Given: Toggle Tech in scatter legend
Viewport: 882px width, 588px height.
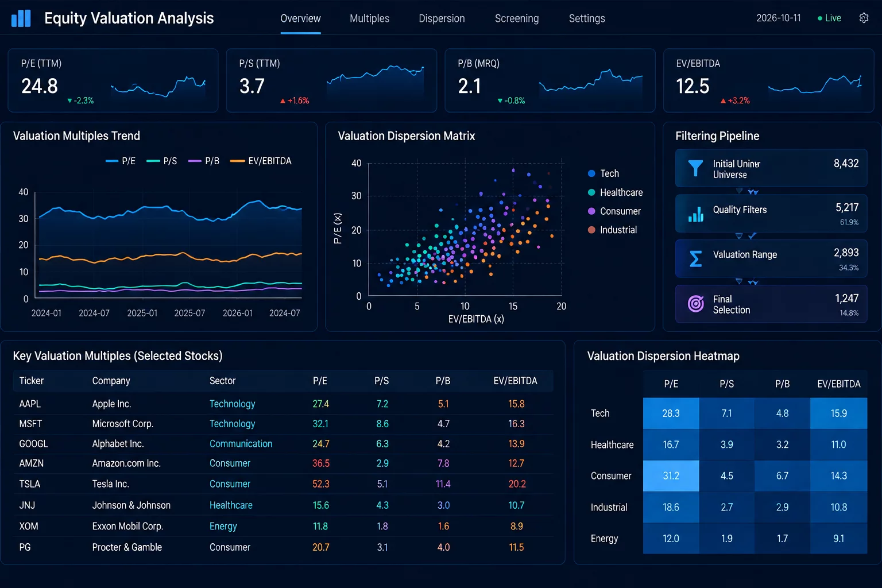Looking at the screenshot, I should click(604, 173).
